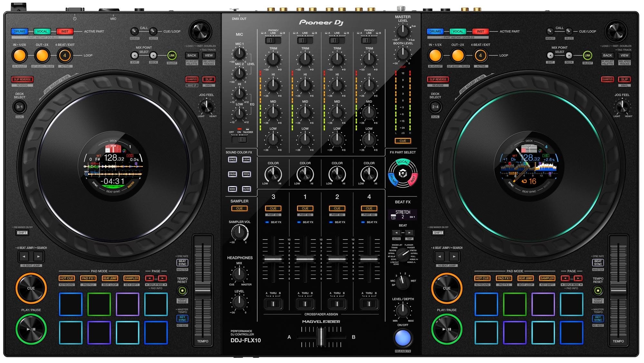Click left deck PAGE right arrow button
The width and height of the screenshot is (644, 363).
point(163,278)
